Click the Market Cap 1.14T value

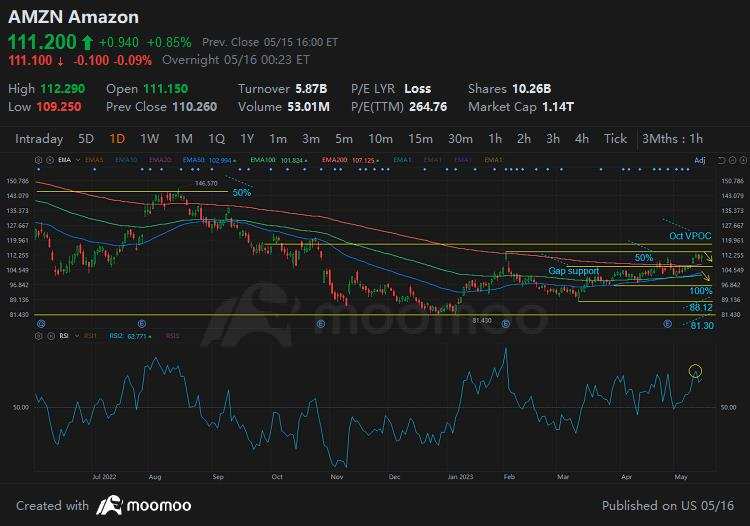[558, 107]
